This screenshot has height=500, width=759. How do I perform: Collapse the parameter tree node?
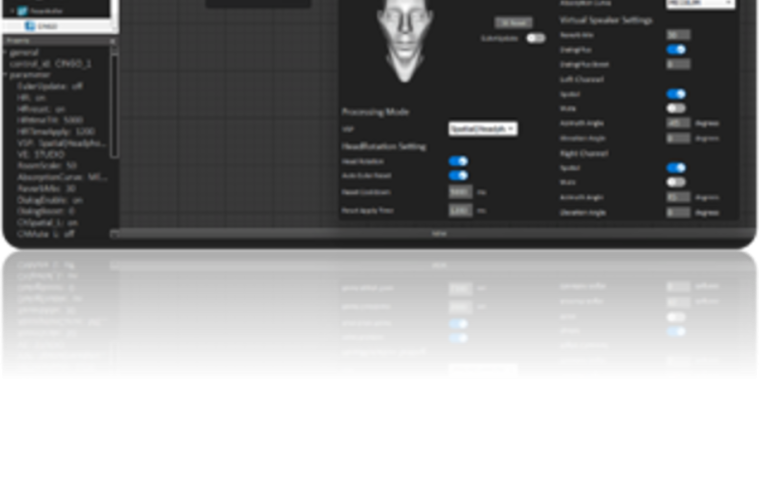(x=5, y=72)
